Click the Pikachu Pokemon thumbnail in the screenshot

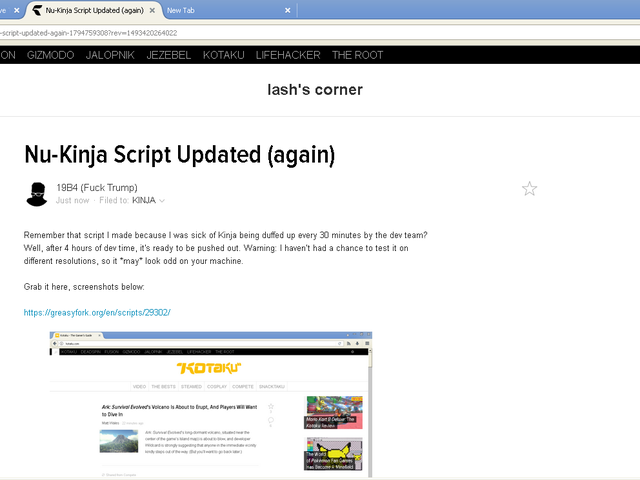(x=333, y=454)
